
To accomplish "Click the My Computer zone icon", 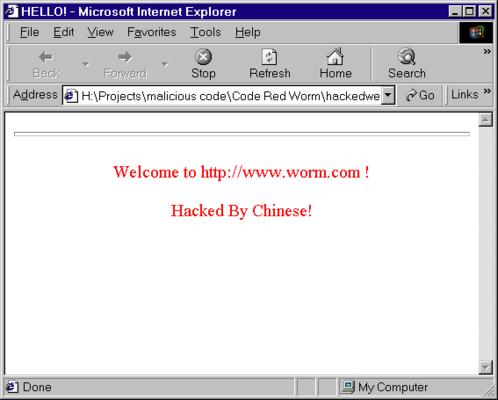I will (348, 387).
